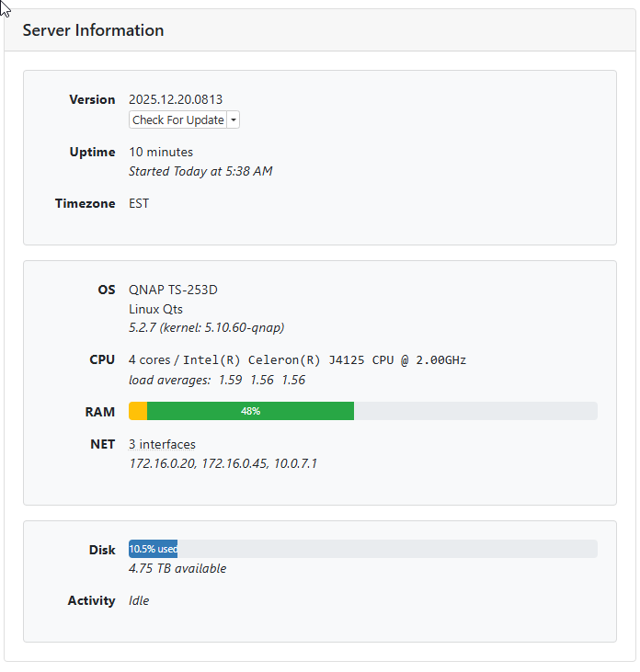Viewport: 640px width, 672px height.
Task: Click the version number 2025.12.20.0813
Action: coord(176,99)
